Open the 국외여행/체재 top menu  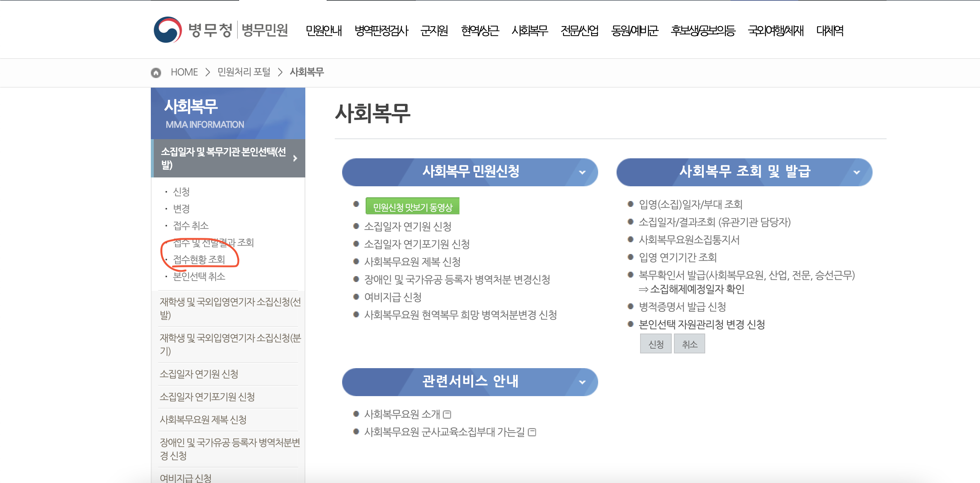[x=775, y=31]
